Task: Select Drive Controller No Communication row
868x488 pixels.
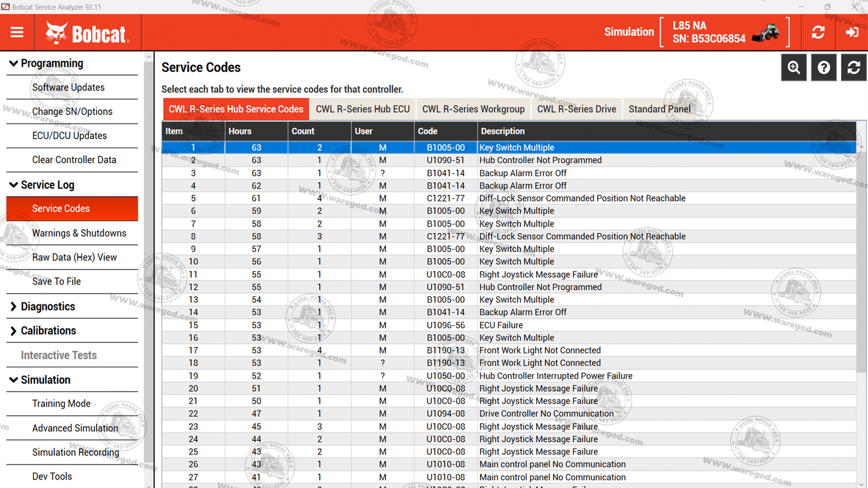Action: (509, 414)
